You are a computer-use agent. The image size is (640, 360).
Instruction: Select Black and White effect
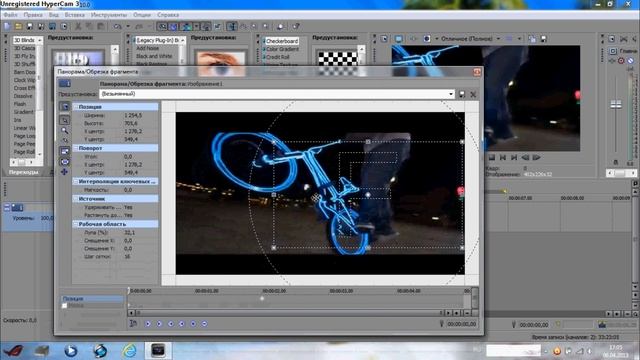154,56
